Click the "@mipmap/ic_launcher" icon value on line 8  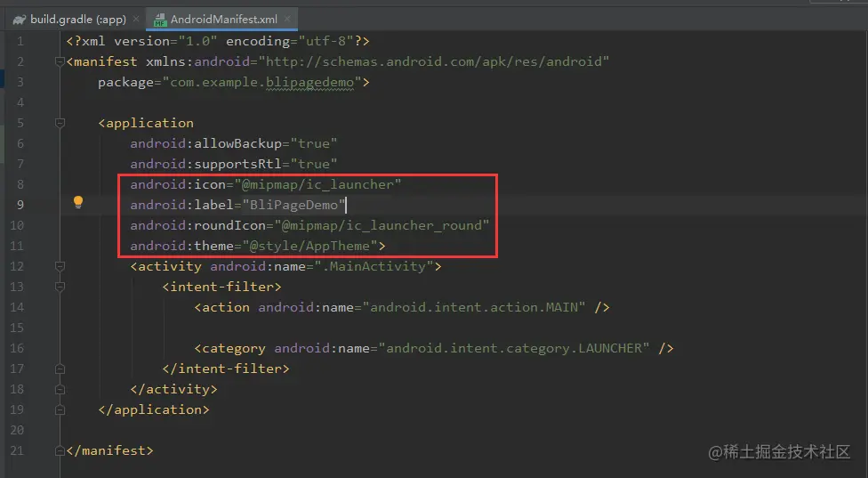point(317,185)
